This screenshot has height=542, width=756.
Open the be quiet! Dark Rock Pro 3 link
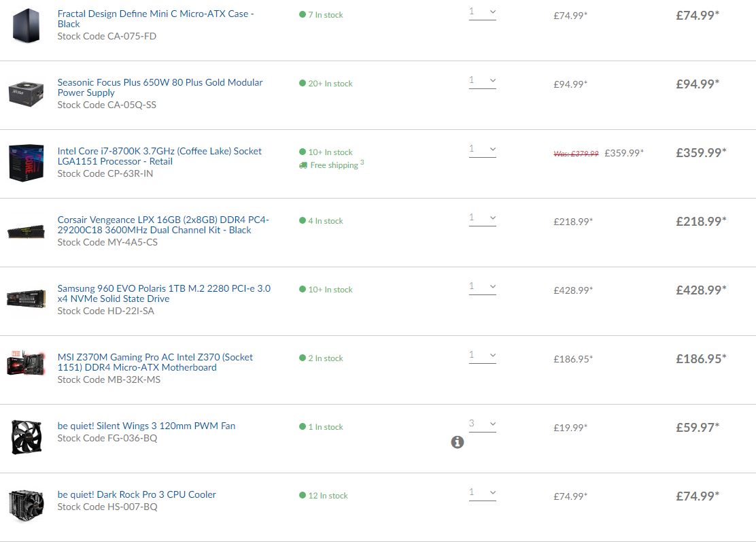pos(137,494)
